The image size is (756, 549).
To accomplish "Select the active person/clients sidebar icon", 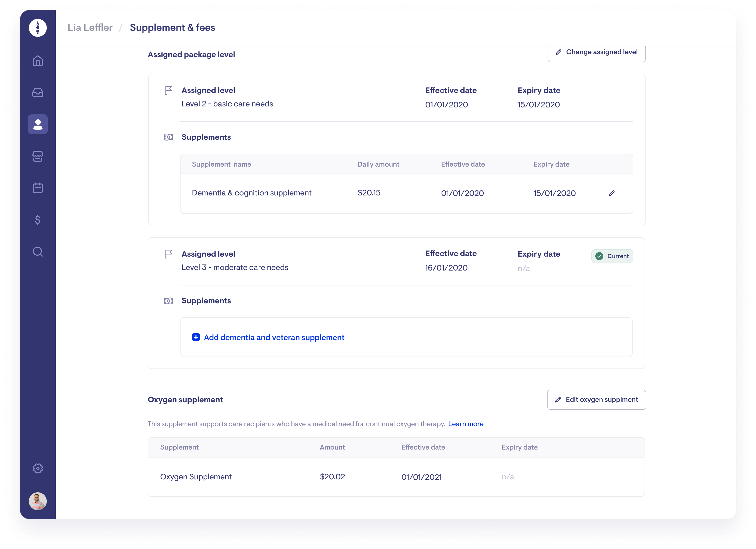I will pyautogui.click(x=38, y=124).
